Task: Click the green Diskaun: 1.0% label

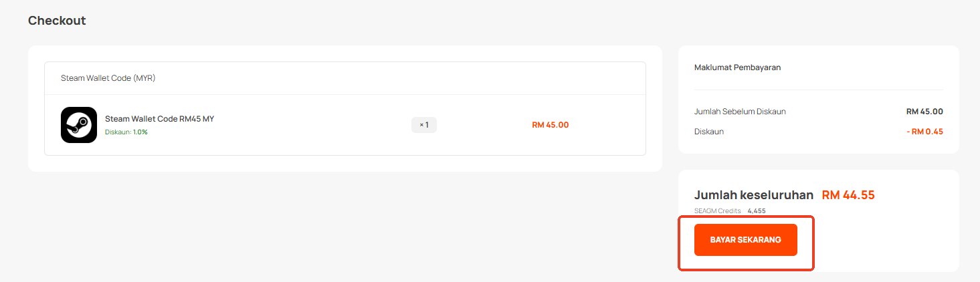Action: pyautogui.click(x=126, y=132)
